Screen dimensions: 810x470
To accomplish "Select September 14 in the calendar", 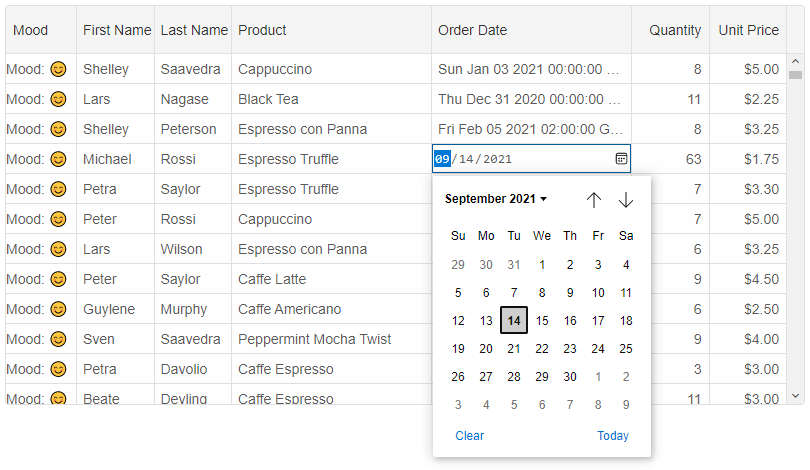I will [x=514, y=321].
